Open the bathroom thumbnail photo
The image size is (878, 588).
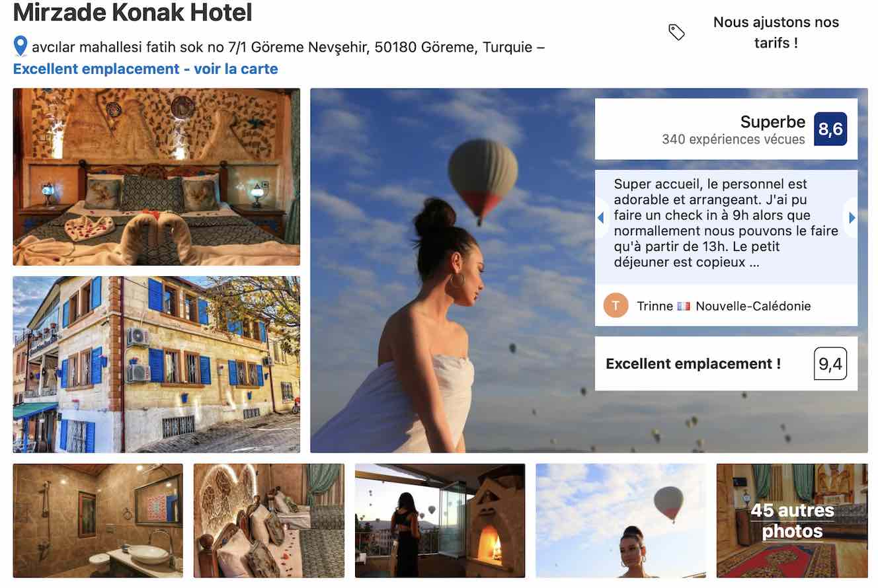98,521
